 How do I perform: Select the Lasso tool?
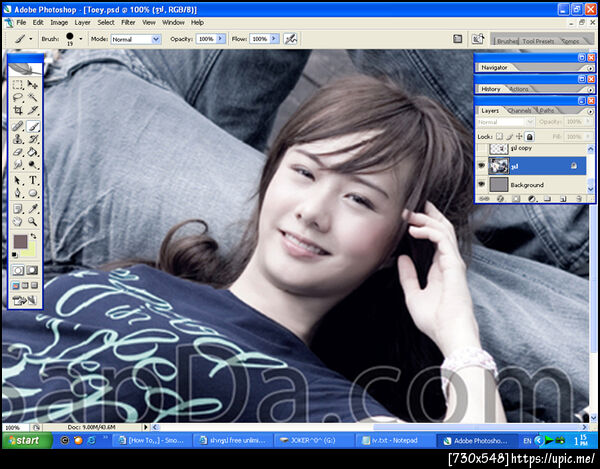[x=18, y=98]
